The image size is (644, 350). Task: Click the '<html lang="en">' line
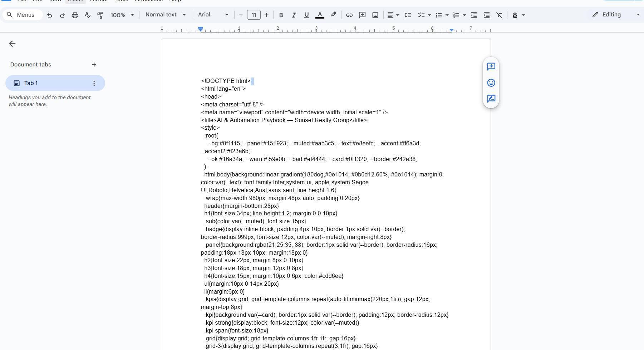[223, 89]
